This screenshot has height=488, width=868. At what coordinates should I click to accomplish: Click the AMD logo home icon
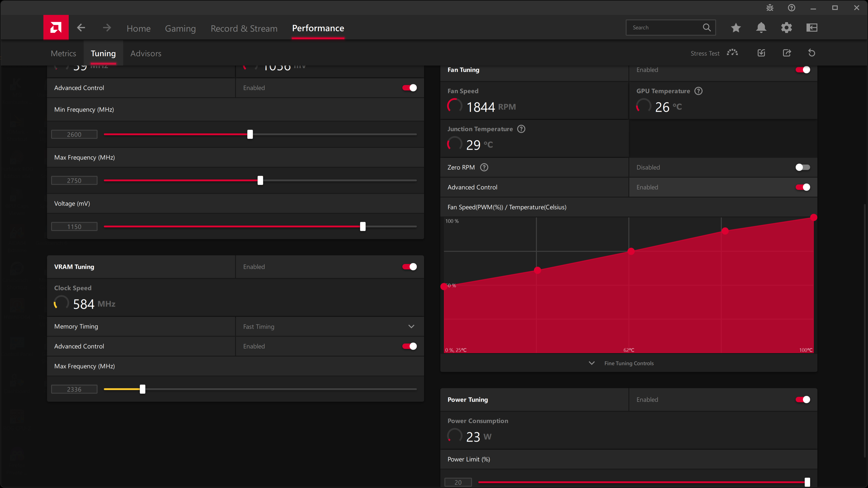pyautogui.click(x=56, y=27)
